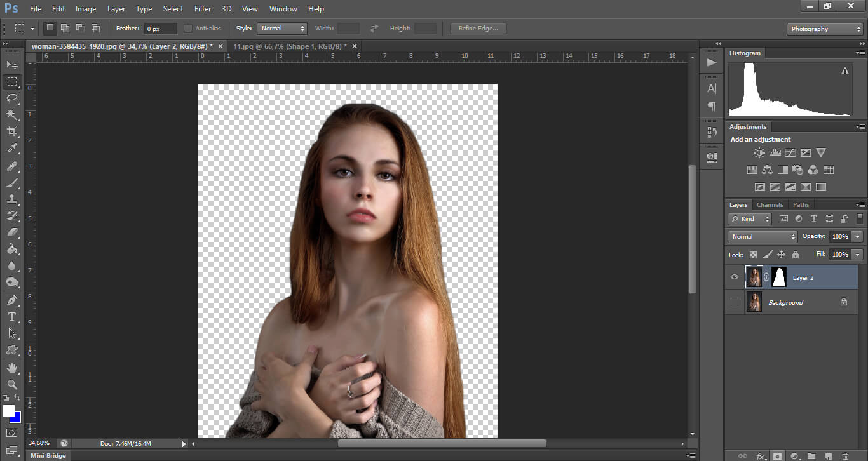Open the layer blend mode Normal dropdown
This screenshot has width=868, height=461.
coord(763,237)
